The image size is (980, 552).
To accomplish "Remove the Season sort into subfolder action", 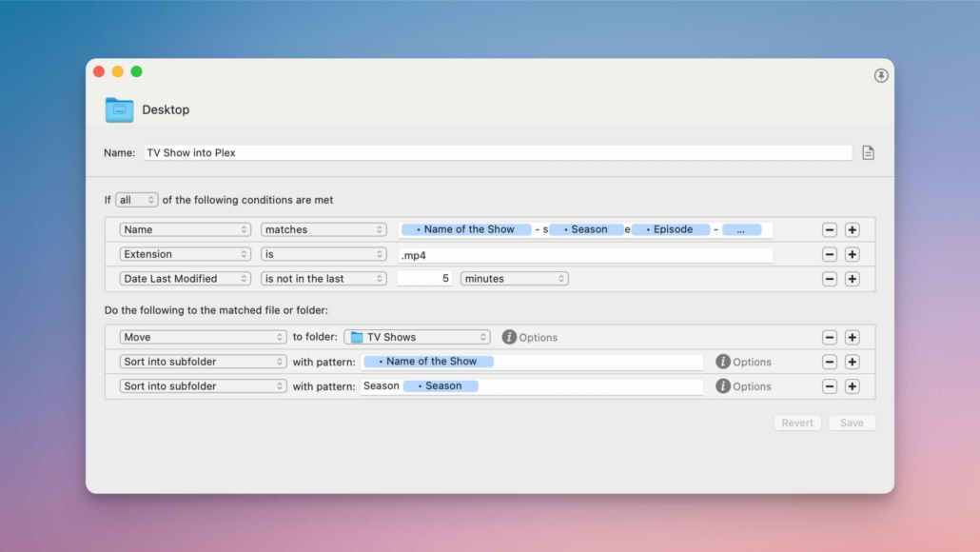I will coord(830,386).
